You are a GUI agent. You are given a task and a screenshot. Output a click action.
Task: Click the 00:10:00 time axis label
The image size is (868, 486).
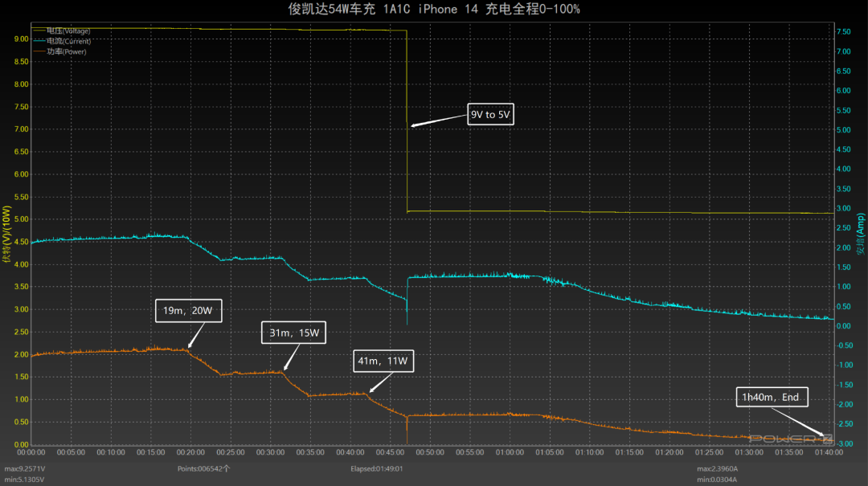[x=111, y=452]
